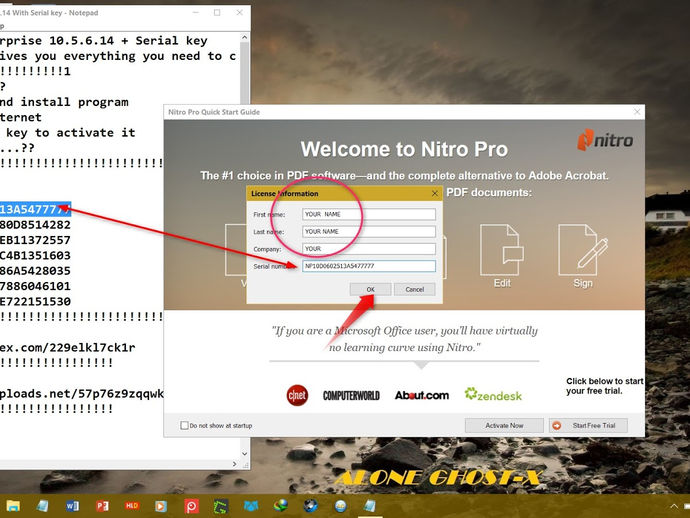Image resolution: width=690 pixels, height=518 pixels.
Task: Maximize the Notepad window
Action: 217,12
